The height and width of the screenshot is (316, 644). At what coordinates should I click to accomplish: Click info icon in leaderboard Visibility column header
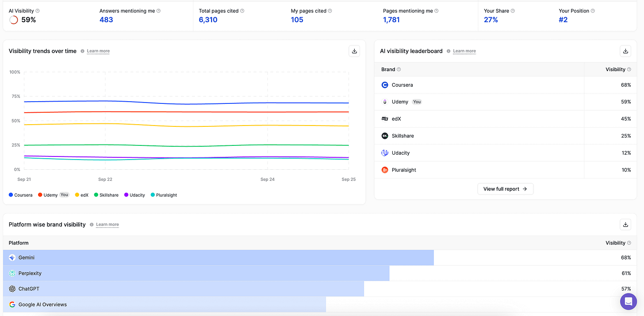point(629,69)
